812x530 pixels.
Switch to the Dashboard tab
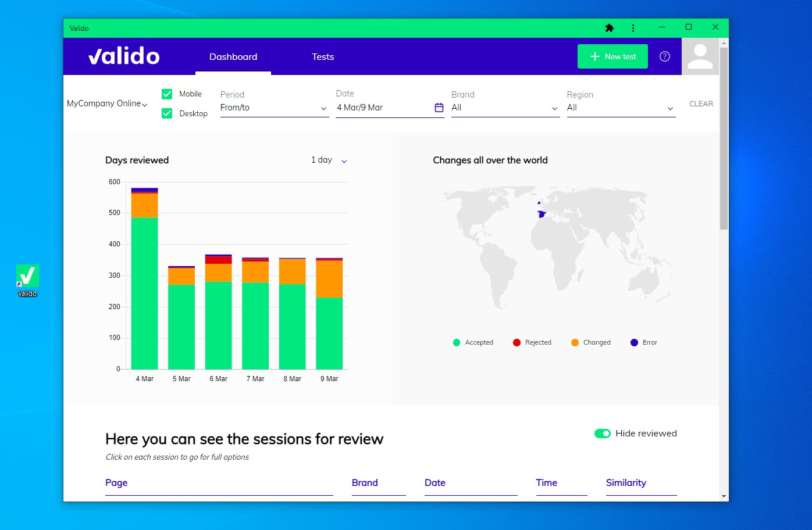click(x=233, y=57)
